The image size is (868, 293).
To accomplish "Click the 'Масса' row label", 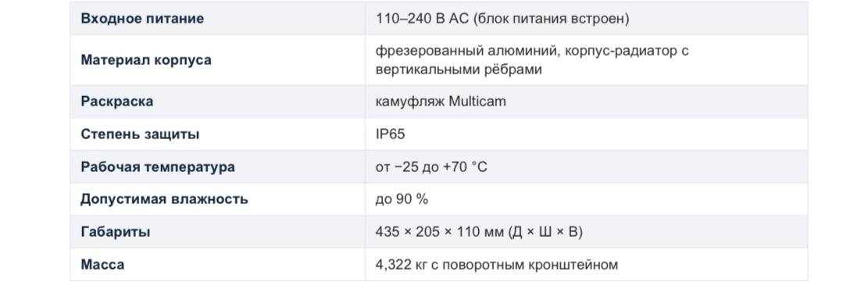I will tap(102, 265).
